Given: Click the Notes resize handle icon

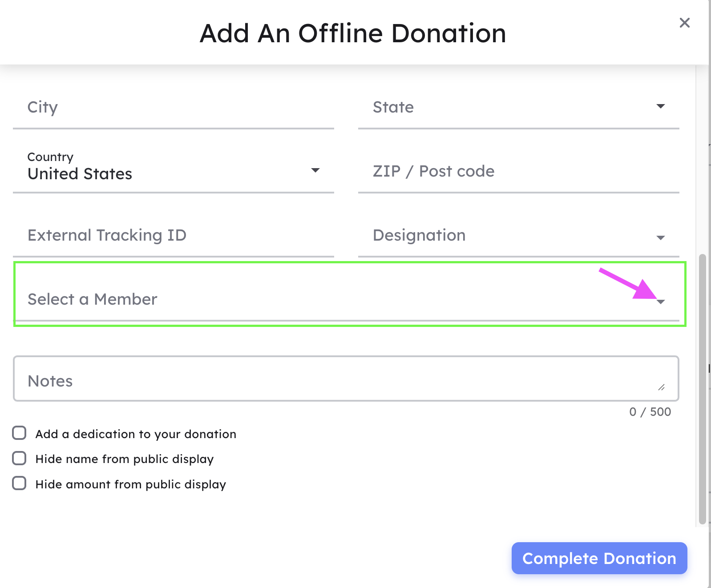Looking at the screenshot, I should (x=662, y=387).
